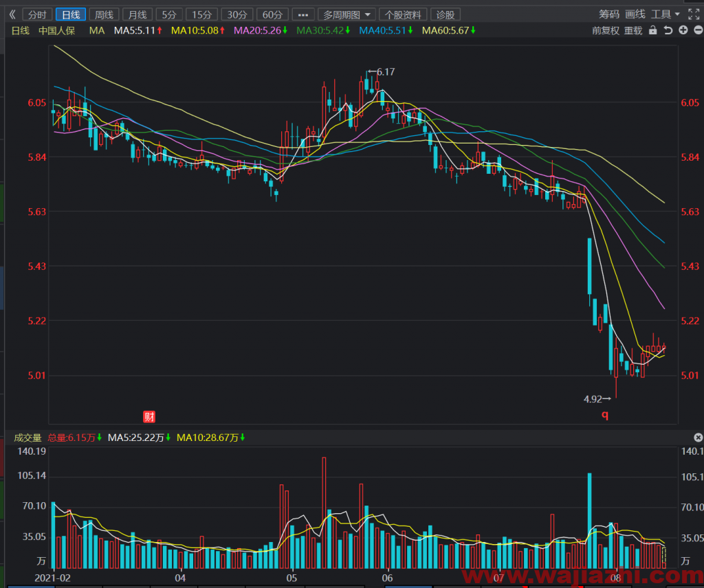Click volume MA10:28.67万 value
The image size is (704, 588).
(210, 438)
